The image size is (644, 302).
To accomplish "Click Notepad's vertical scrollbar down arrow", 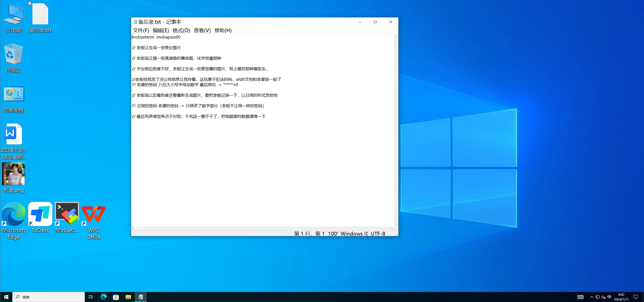I will (396, 224).
